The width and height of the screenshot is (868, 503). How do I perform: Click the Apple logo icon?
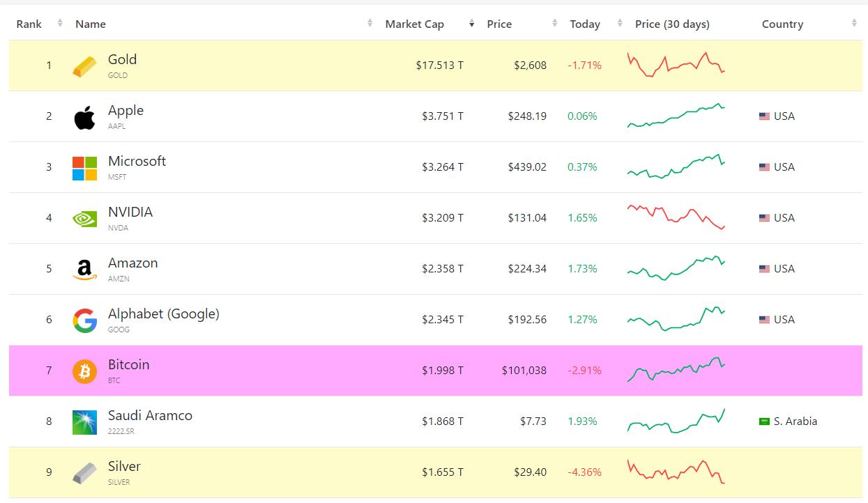84,117
